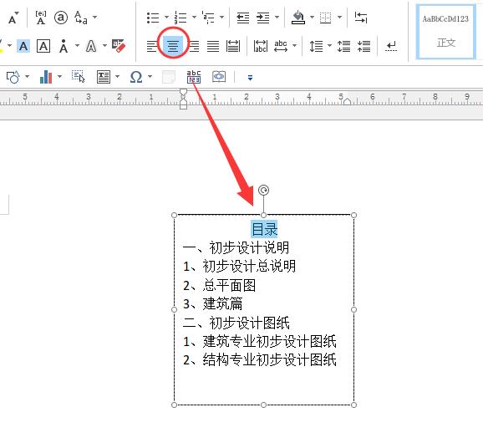
Task: Click the multilevel list icon
Action: coord(208,18)
